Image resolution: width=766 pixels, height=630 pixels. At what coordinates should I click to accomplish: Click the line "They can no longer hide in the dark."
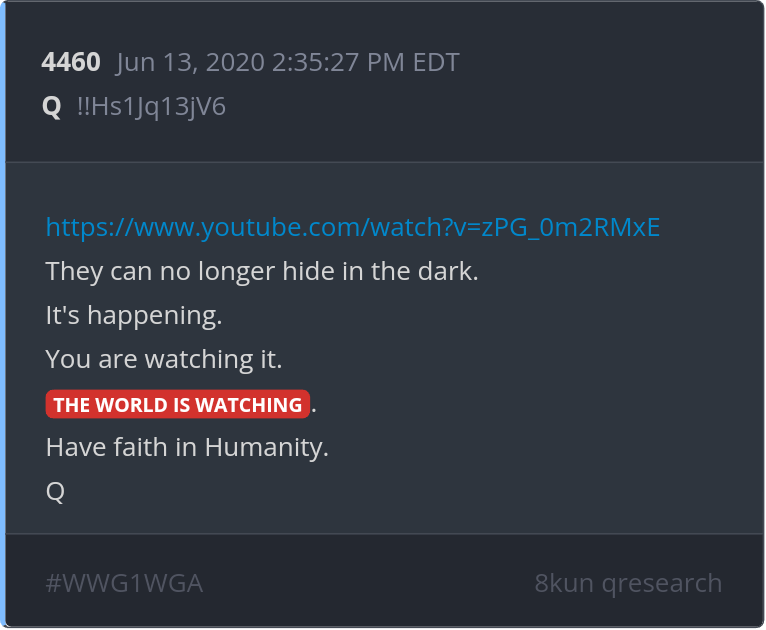(262, 271)
